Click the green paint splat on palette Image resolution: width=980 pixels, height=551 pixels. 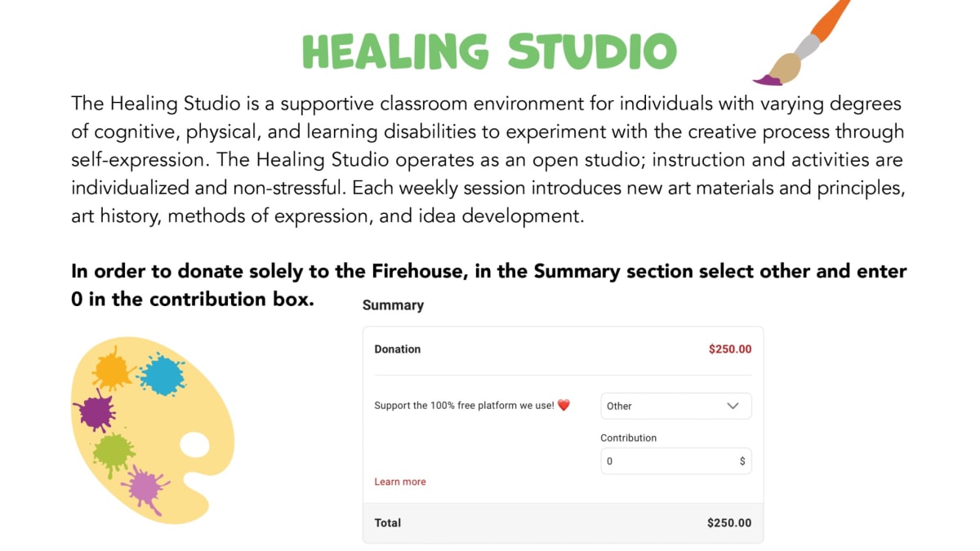pyautogui.click(x=114, y=451)
